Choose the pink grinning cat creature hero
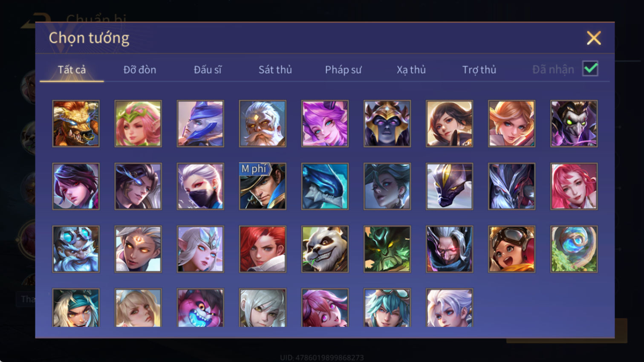This screenshot has height=362, width=644. coord(200,308)
